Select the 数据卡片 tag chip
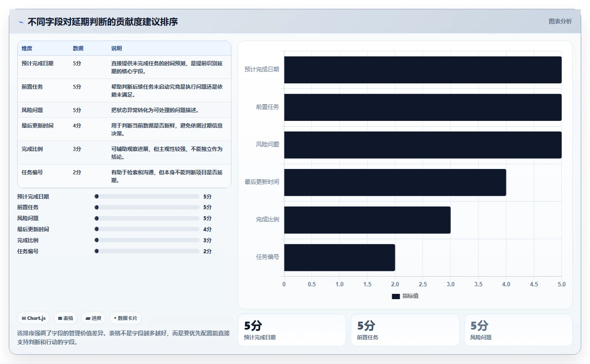The image size is (590, 364). [x=125, y=318]
